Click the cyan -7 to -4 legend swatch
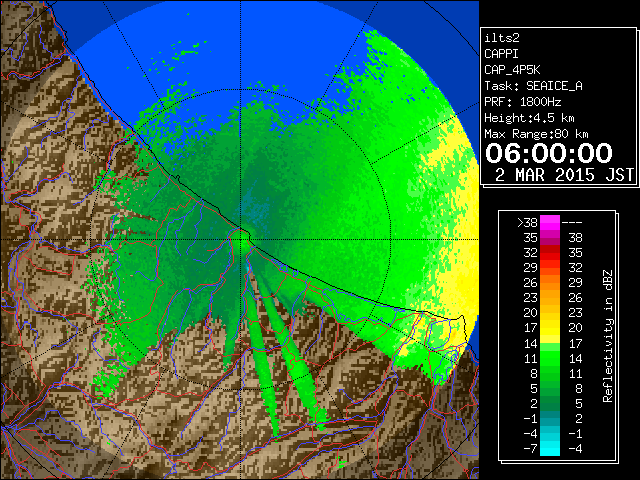Image resolution: width=640 pixels, height=480 pixels. coord(550,448)
